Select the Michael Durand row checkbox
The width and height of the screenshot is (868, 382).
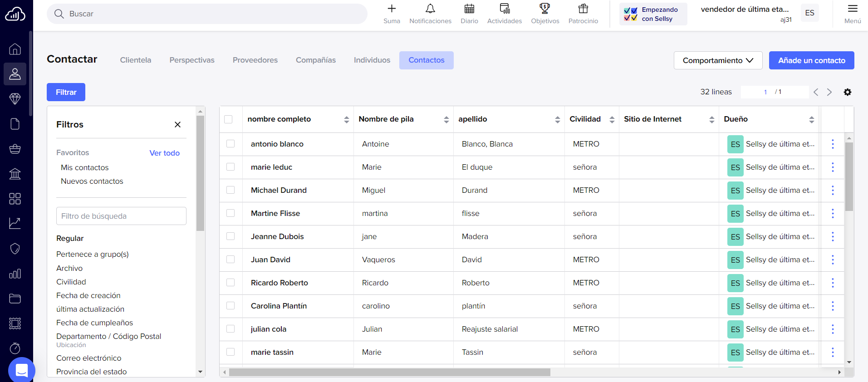pyautogui.click(x=230, y=190)
